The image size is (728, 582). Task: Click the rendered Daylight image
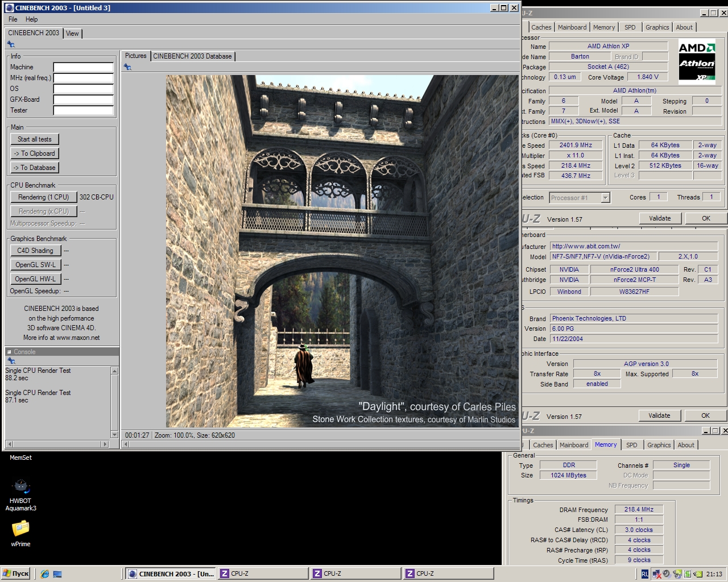pyautogui.click(x=342, y=251)
